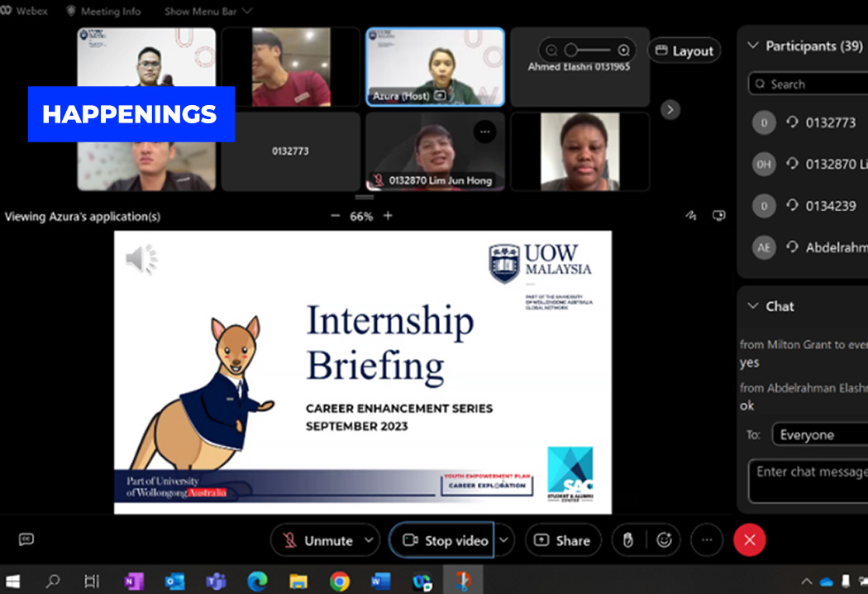Unmute the microphone

click(317, 540)
